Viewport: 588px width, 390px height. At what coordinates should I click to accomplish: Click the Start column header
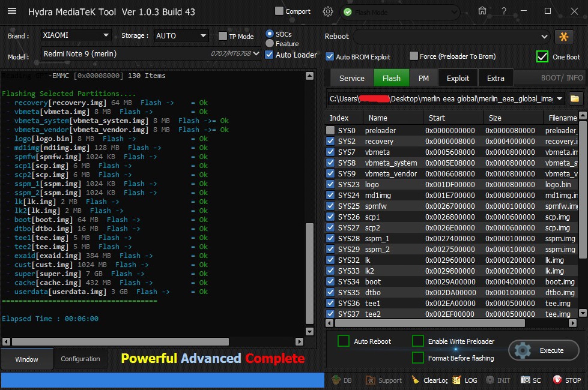tap(453, 118)
